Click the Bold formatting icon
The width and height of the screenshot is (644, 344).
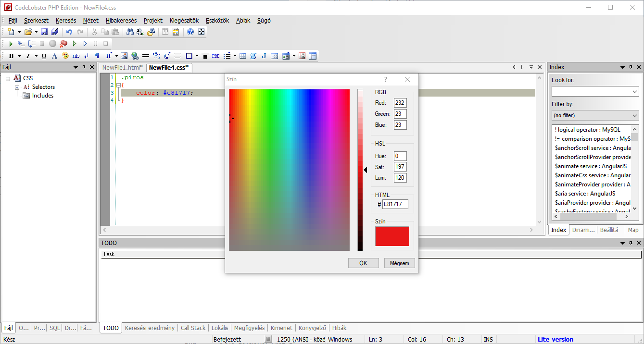[x=11, y=56]
